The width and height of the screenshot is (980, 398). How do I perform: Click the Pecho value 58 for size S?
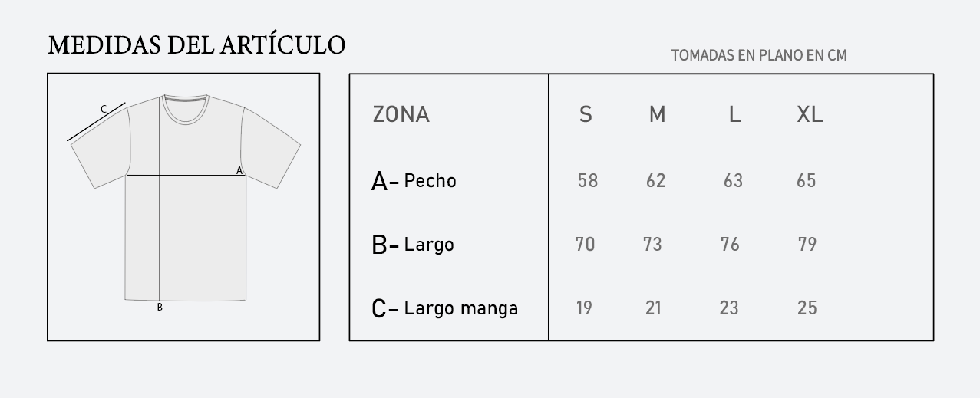click(588, 181)
